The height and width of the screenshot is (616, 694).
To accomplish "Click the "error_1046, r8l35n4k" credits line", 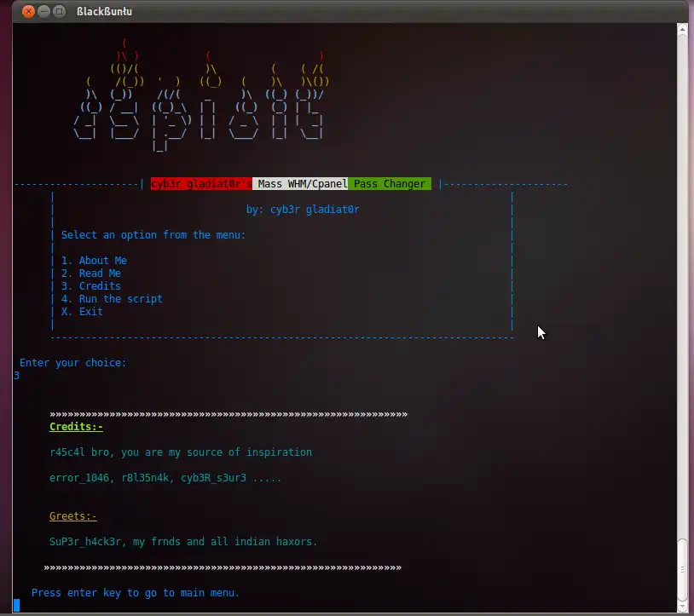I will (x=165, y=478).
